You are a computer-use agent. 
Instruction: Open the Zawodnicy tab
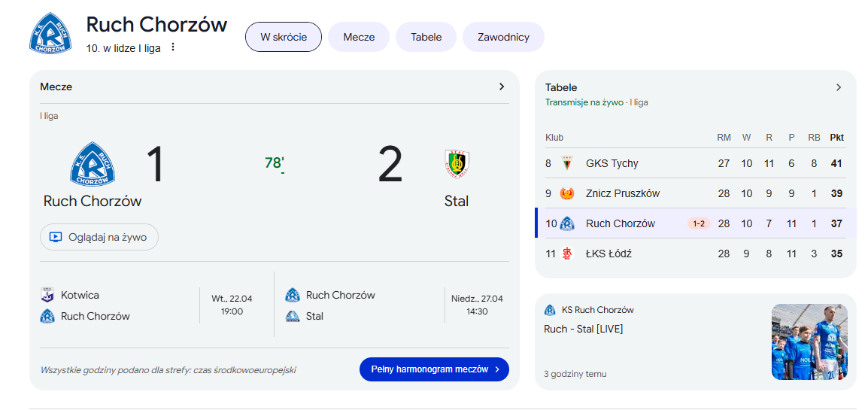click(x=503, y=37)
